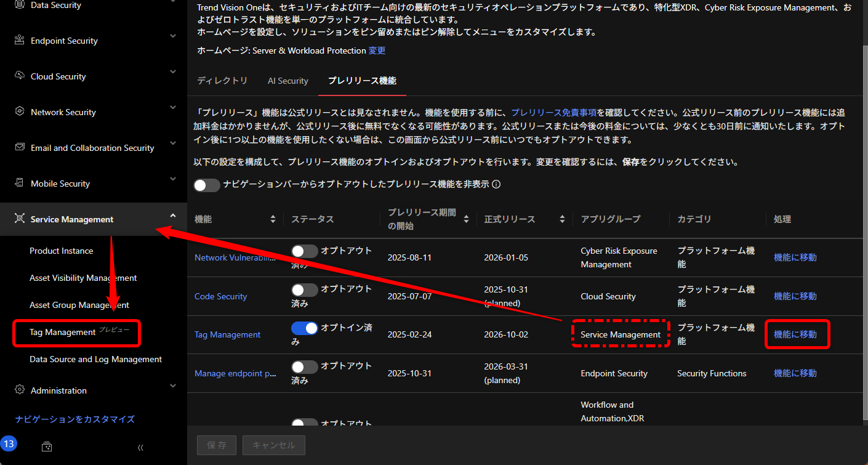Disable the Tag Management opt-in toggle

tap(304, 327)
